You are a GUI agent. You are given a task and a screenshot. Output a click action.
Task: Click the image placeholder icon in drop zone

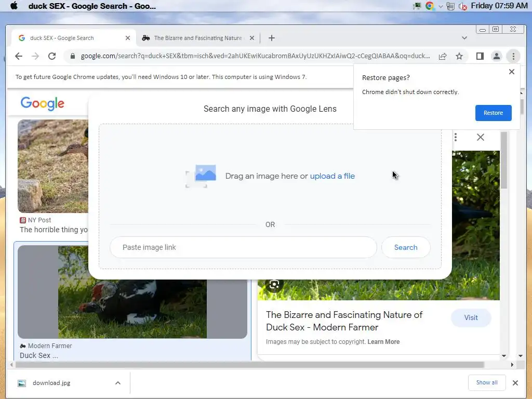pyautogui.click(x=201, y=176)
